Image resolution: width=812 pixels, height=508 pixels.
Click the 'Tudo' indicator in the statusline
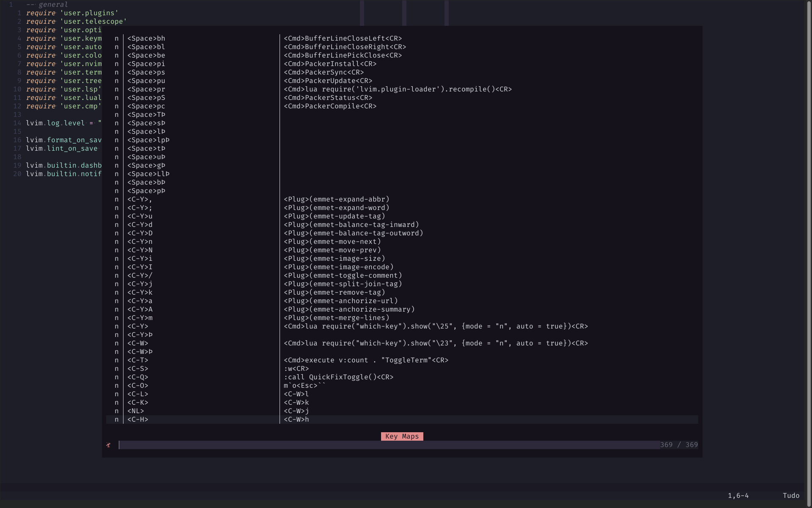[x=790, y=495]
